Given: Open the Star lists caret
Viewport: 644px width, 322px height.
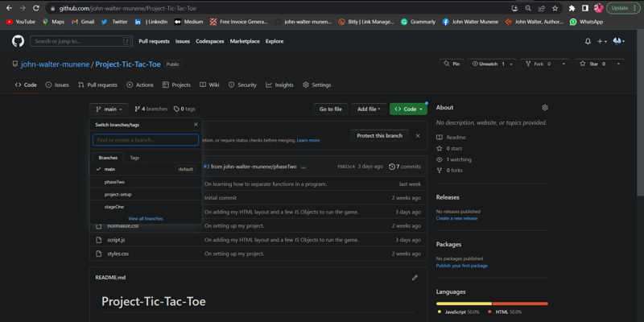Looking at the screenshot, I should tap(617, 64).
